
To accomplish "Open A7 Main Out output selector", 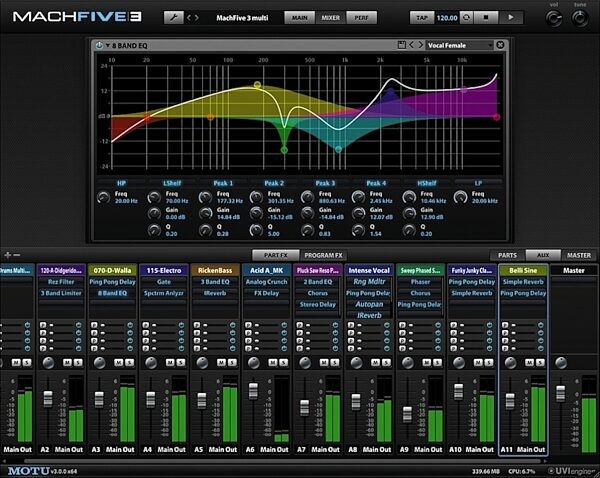I will click(x=325, y=449).
